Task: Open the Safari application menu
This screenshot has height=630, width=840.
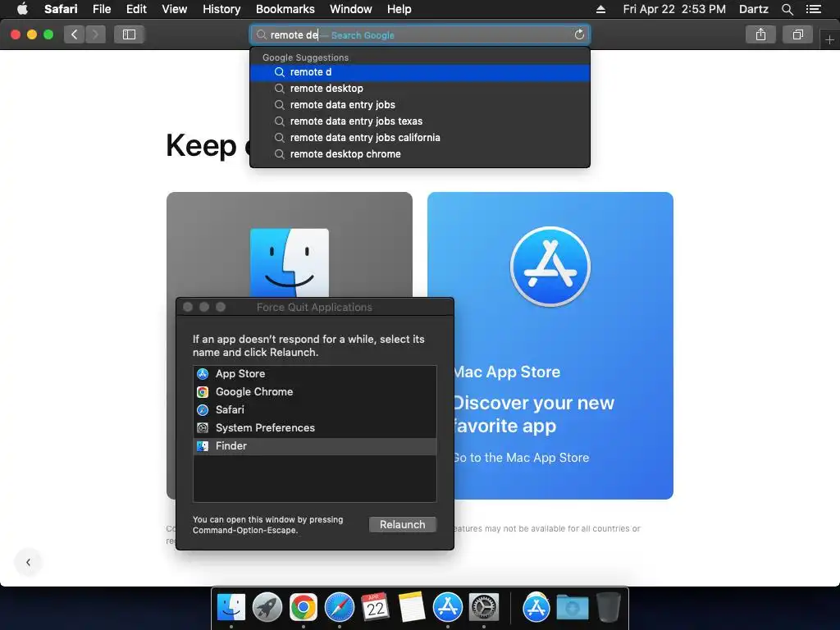Action: pyautogui.click(x=61, y=9)
